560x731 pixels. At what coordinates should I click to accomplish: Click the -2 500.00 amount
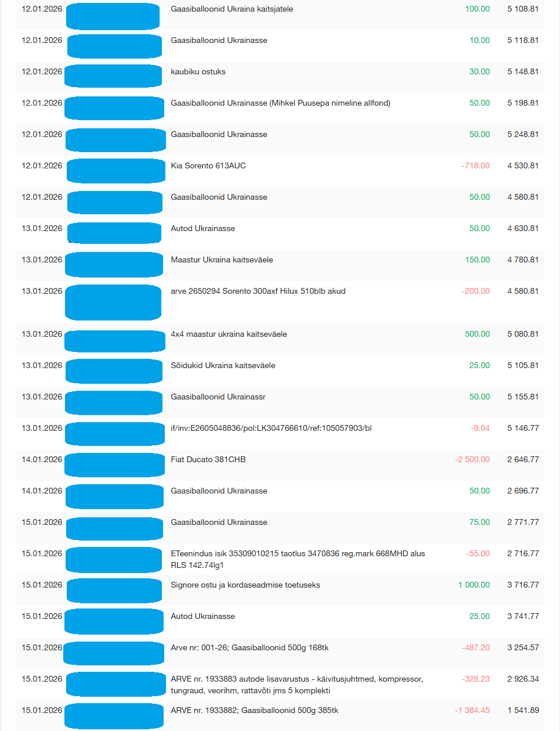(472, 460)
